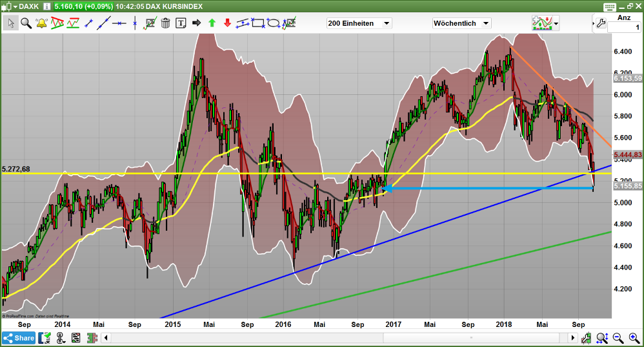
Task: Expand the indicator button dropdown arrow
Action: 556,24
